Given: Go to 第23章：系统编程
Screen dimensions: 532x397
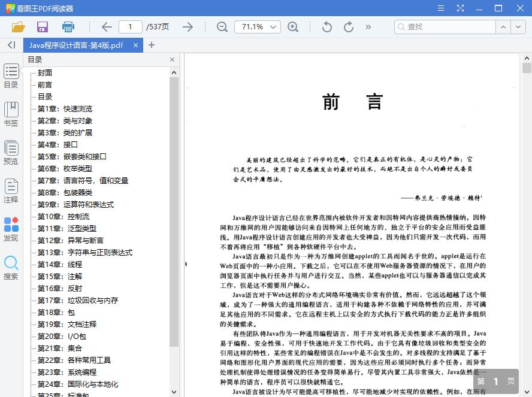Looking at the screenshot, I should 67,372.
